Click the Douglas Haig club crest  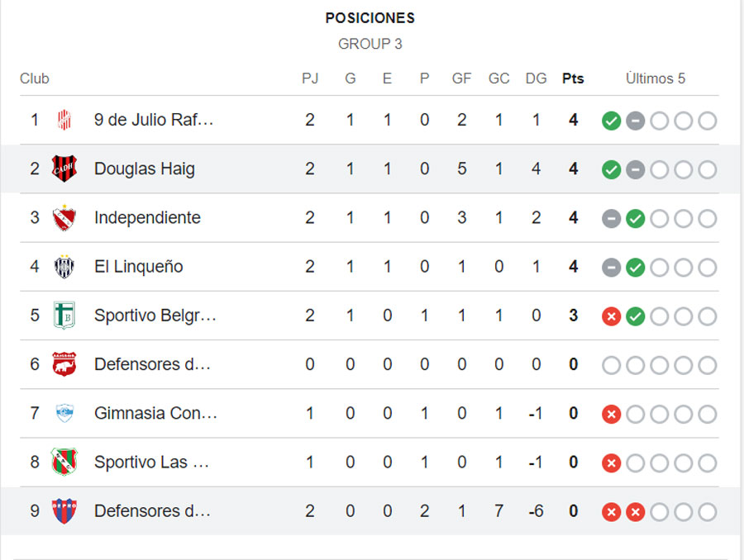pyautogui.click(x=64, y=168)
